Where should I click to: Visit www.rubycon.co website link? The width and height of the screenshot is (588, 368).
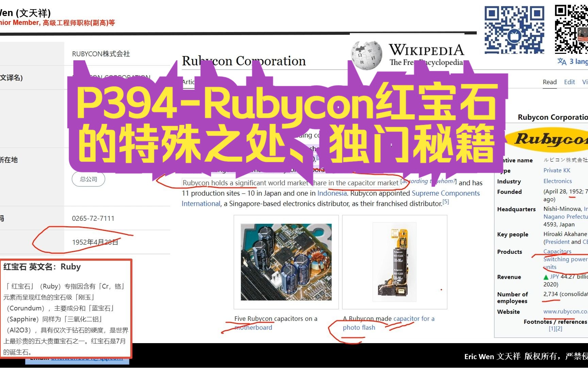click(565, 311)
